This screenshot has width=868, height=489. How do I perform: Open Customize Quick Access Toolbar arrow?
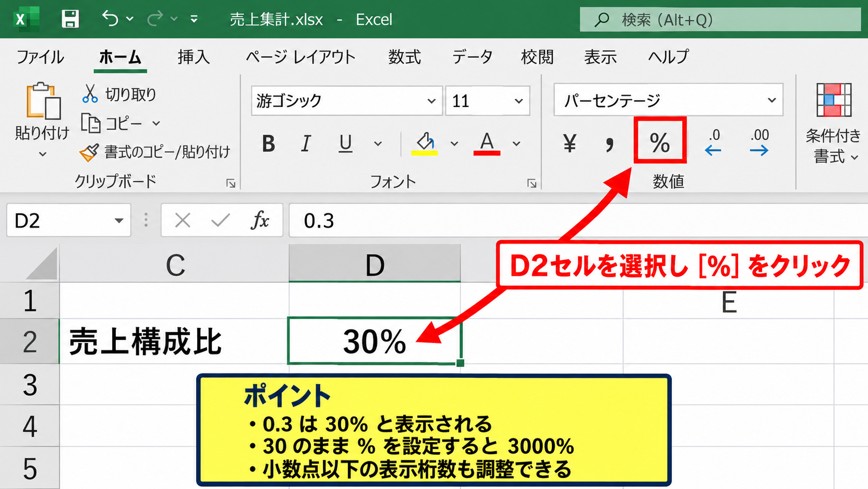coord(194,19)
